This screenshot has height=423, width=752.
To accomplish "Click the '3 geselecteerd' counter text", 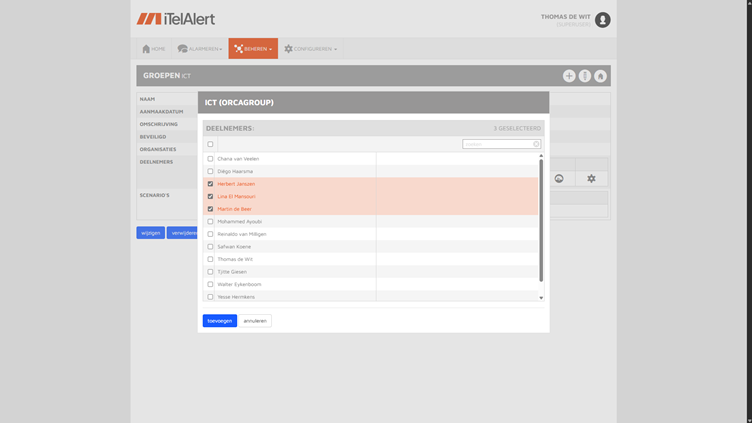I will click(517, 129).
